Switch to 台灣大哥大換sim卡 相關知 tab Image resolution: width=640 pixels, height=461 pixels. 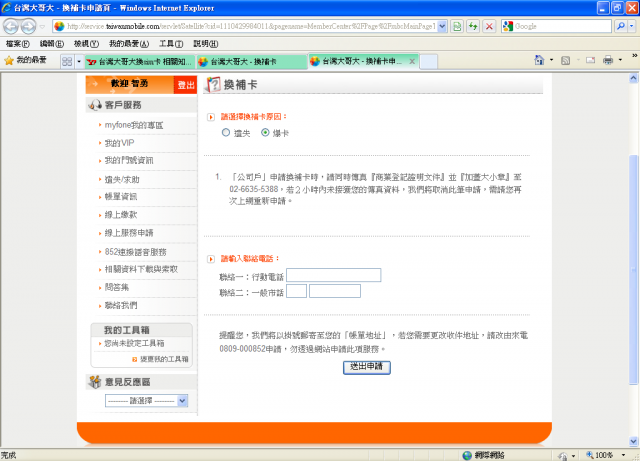tap(141, 62)
